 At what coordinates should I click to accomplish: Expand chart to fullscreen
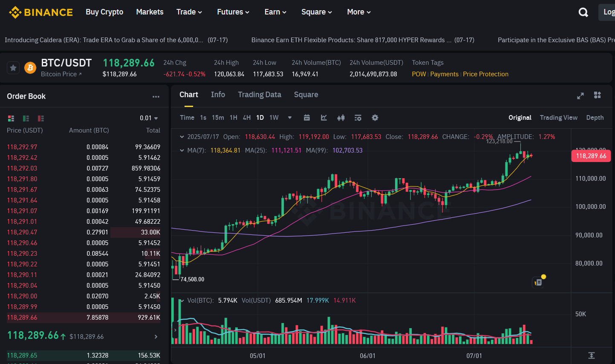point(580,96)
